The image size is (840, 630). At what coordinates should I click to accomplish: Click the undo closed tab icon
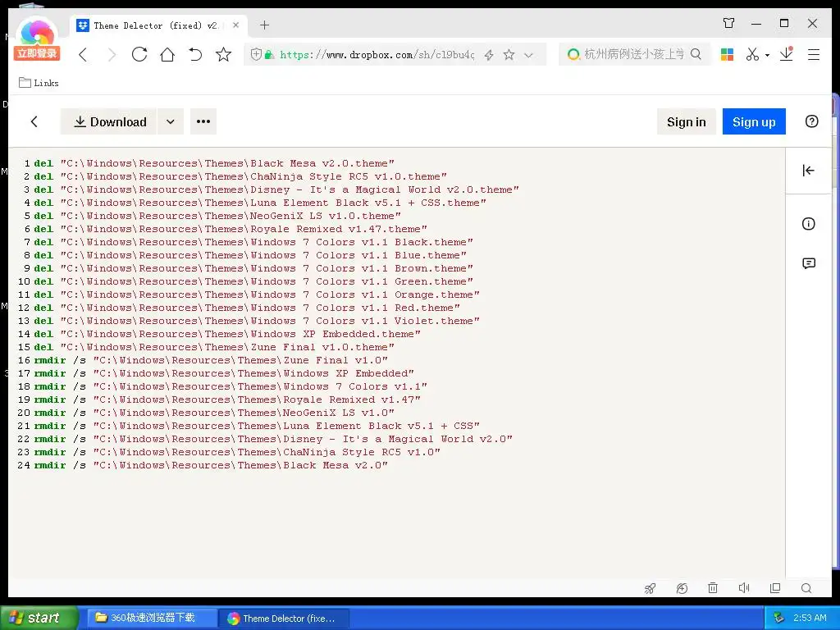(195, 54)
